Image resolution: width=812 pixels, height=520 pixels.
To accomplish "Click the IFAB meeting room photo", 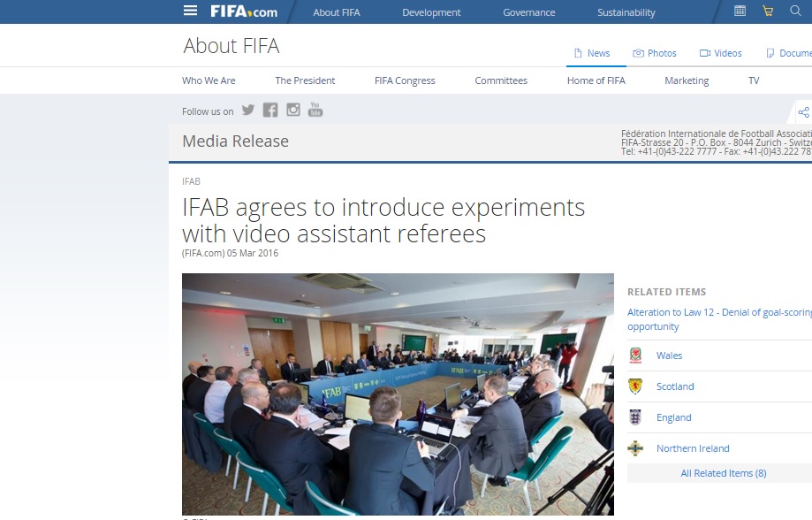I will 398,394.
